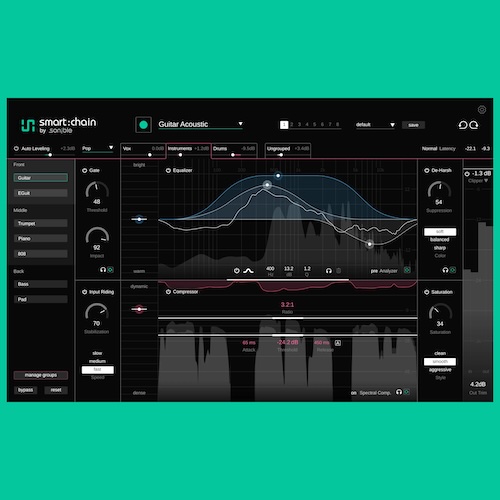Click the smart:chain logo

coord(59,126)
